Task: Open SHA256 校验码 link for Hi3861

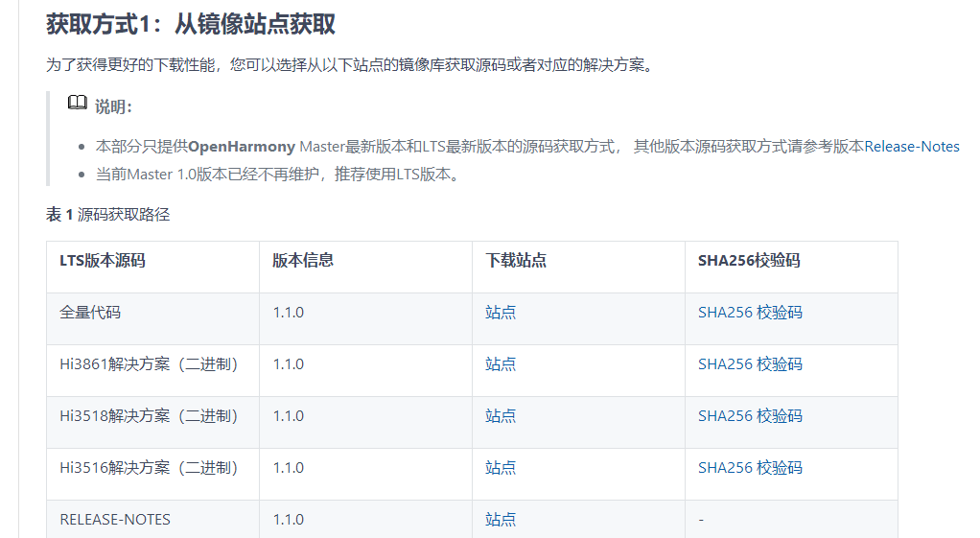Action: click(x=750, y=364)
